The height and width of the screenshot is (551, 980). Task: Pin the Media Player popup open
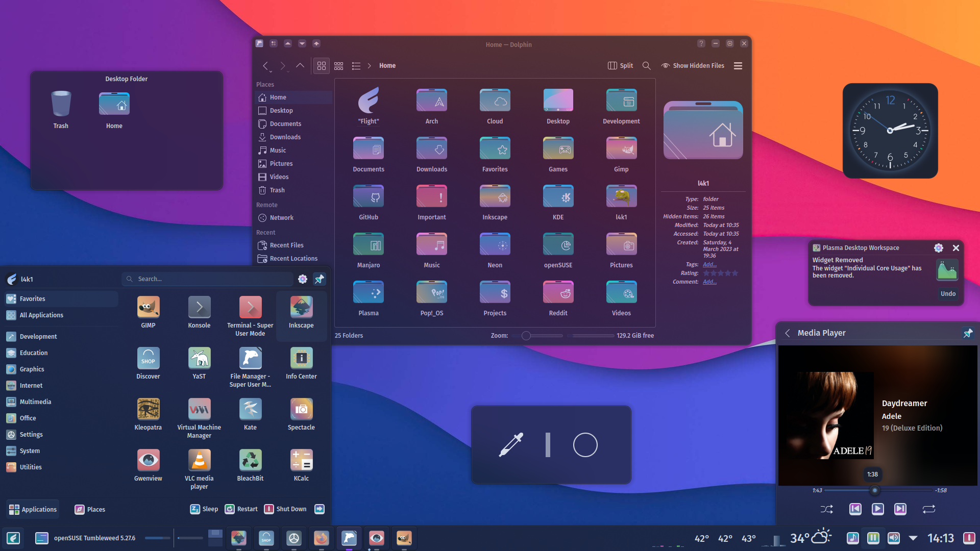coord(968,333)
